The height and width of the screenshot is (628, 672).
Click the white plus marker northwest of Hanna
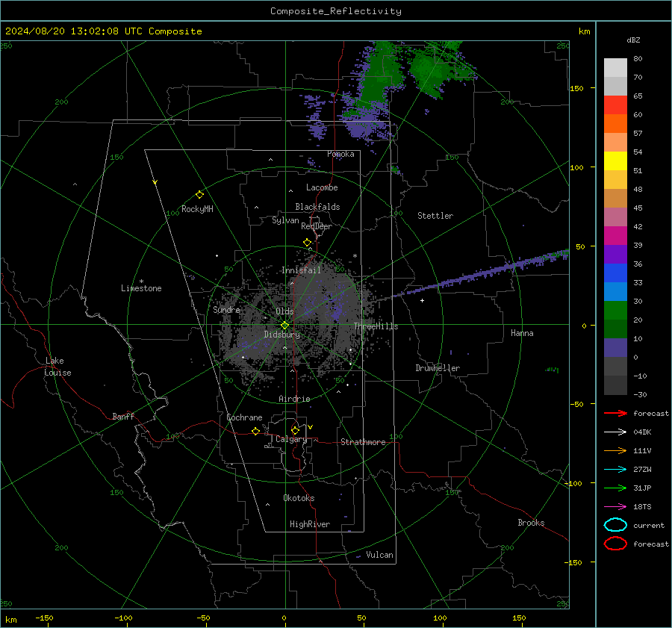422,300
